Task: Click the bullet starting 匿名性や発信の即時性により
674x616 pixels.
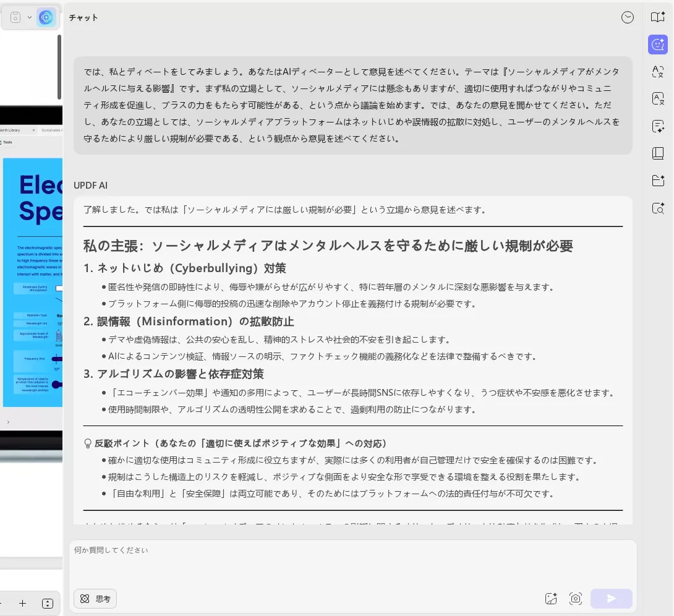Action: pos(331,287)
